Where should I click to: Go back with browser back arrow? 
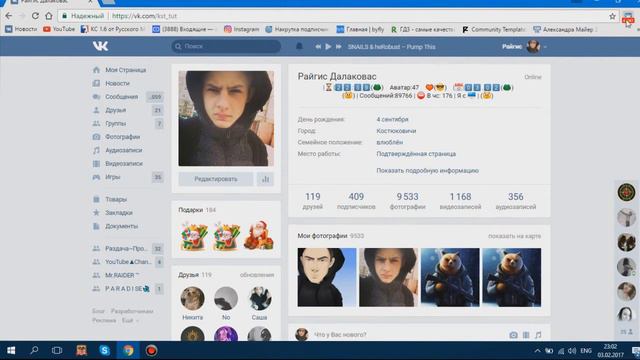[x=9, y=16]
